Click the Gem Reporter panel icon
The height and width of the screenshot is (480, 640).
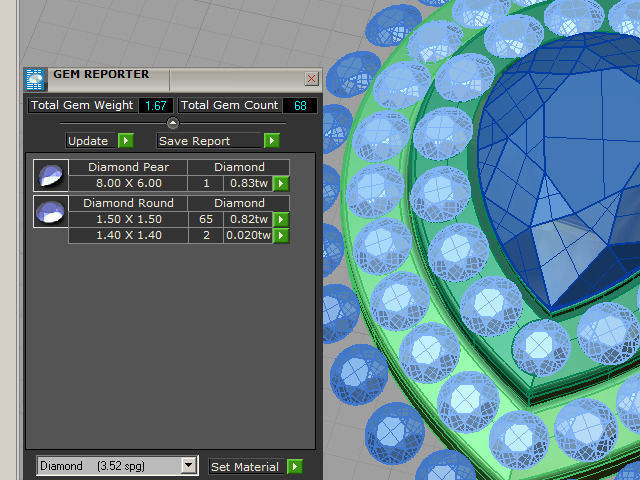35,79
